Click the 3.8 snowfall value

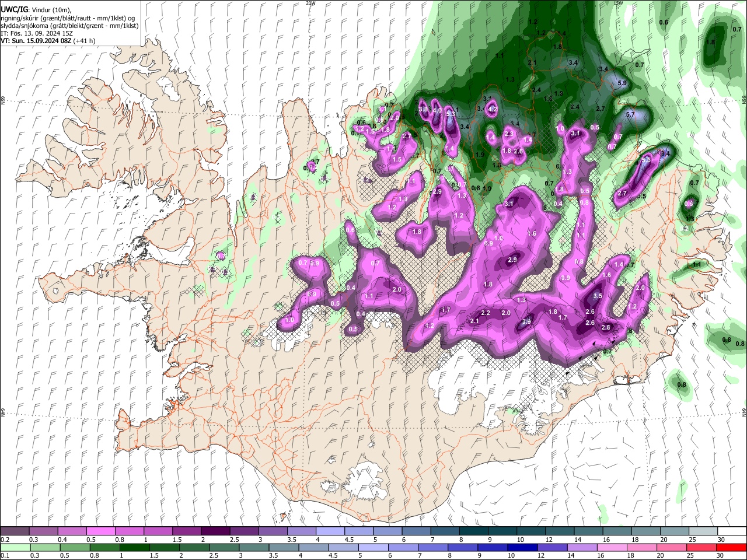pyautogui.click(x=424, y=109)
